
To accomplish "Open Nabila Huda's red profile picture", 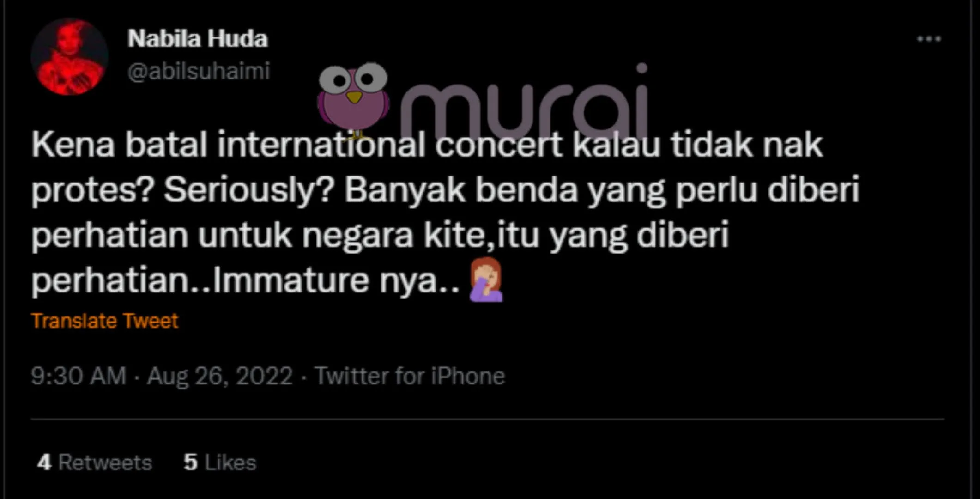I will coord(70,56).
